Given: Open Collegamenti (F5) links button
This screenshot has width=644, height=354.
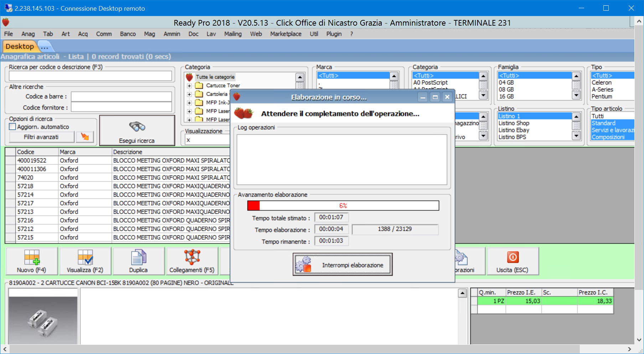Looking at the screenshot, I should point(192,261).
